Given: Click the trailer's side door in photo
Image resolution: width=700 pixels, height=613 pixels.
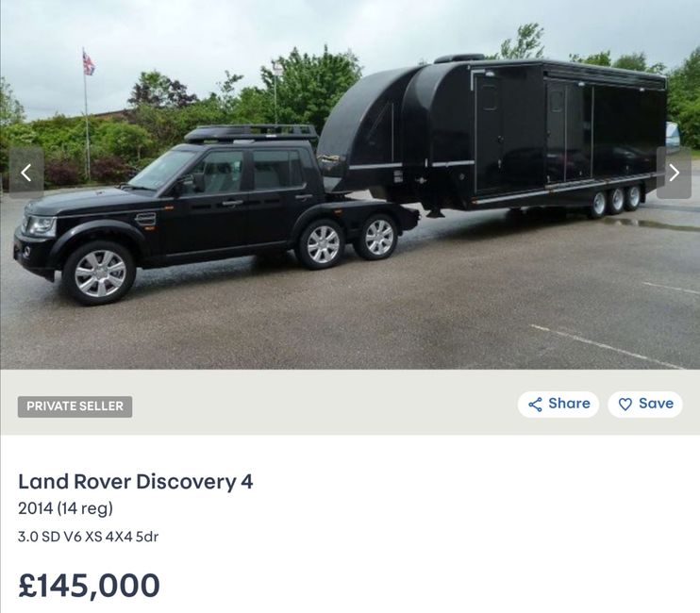Looking at the screenshot, I should [x=488, y=134].
